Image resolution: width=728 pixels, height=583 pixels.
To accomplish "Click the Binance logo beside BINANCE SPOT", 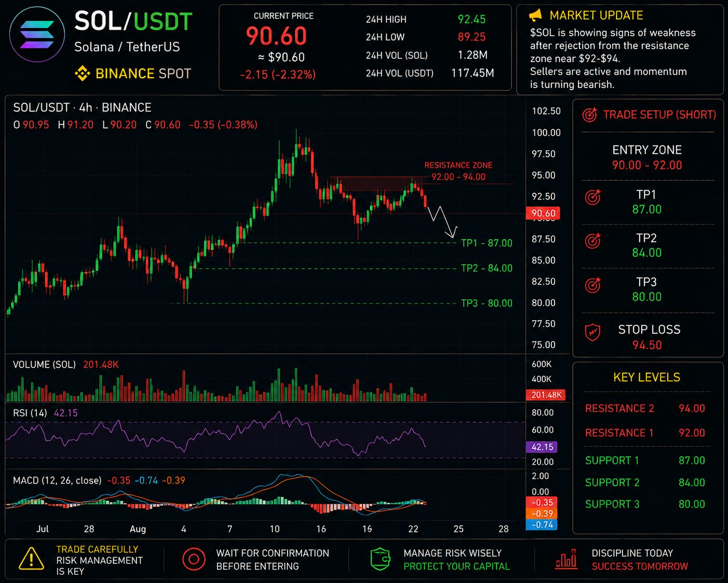I will click(82, 74).
